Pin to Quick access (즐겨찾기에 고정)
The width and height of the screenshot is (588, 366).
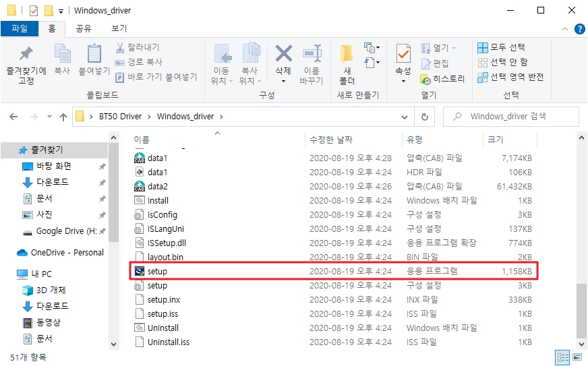(26, 65)
